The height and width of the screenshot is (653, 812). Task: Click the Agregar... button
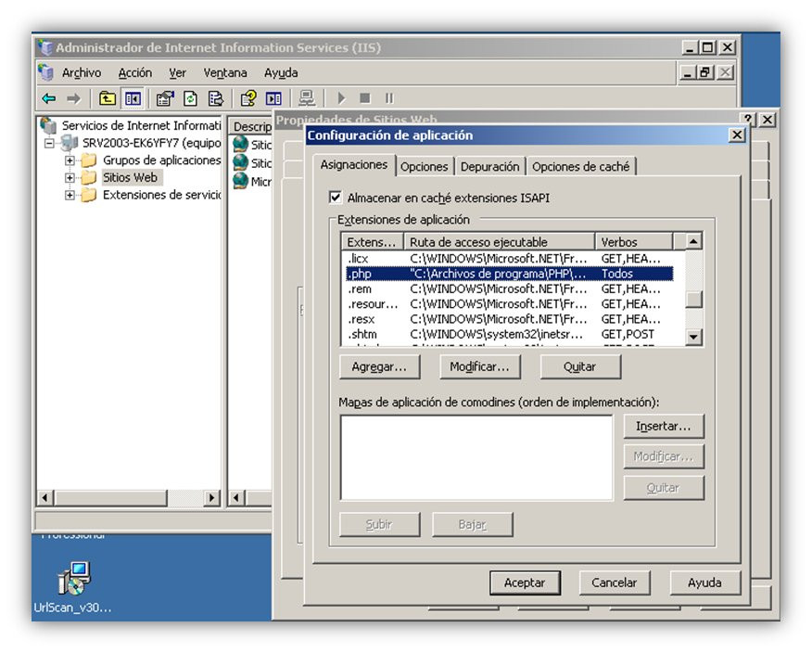(x=380, y=367)
